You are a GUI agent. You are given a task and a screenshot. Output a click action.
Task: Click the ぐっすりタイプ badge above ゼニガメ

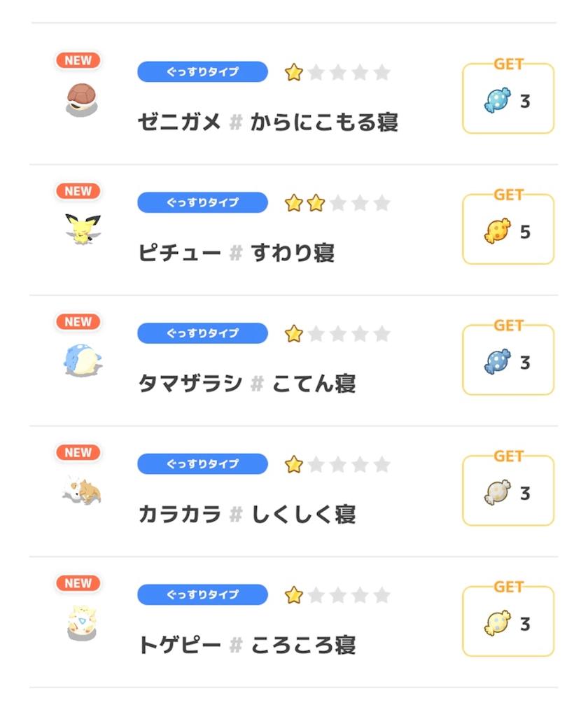pos(202,72)
